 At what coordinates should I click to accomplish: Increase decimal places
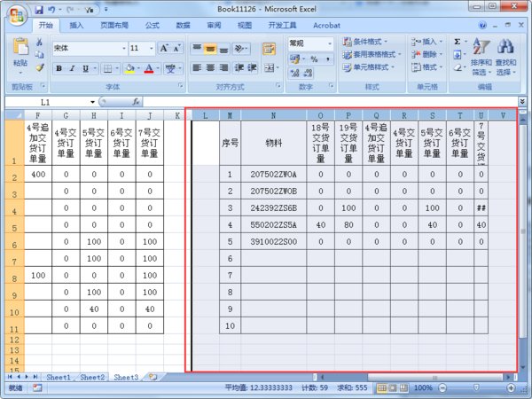[295, 73]
